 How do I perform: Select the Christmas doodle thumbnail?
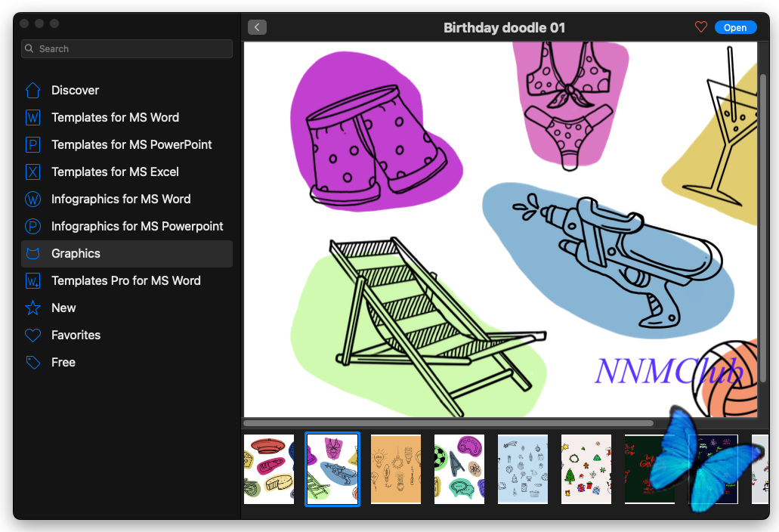(586, 469)
